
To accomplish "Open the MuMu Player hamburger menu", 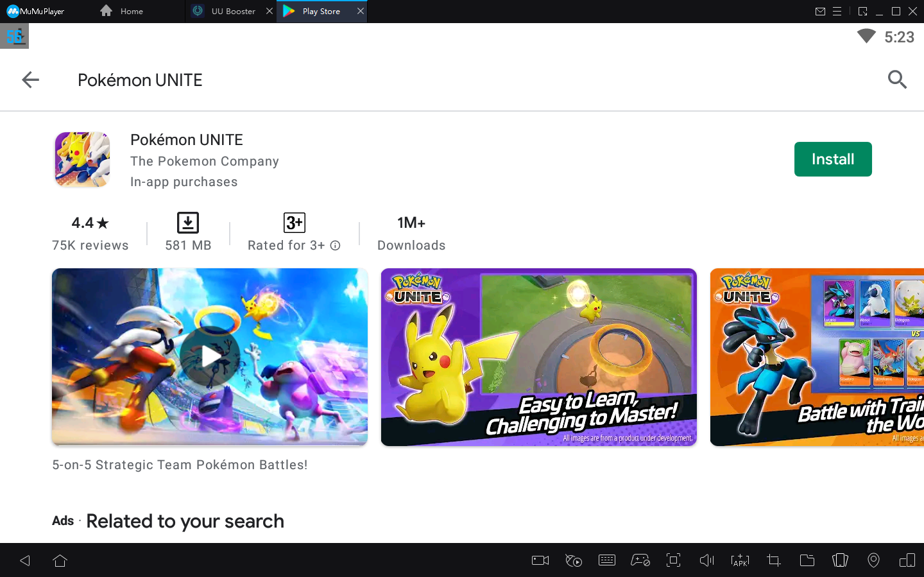I will pos(837,11).
